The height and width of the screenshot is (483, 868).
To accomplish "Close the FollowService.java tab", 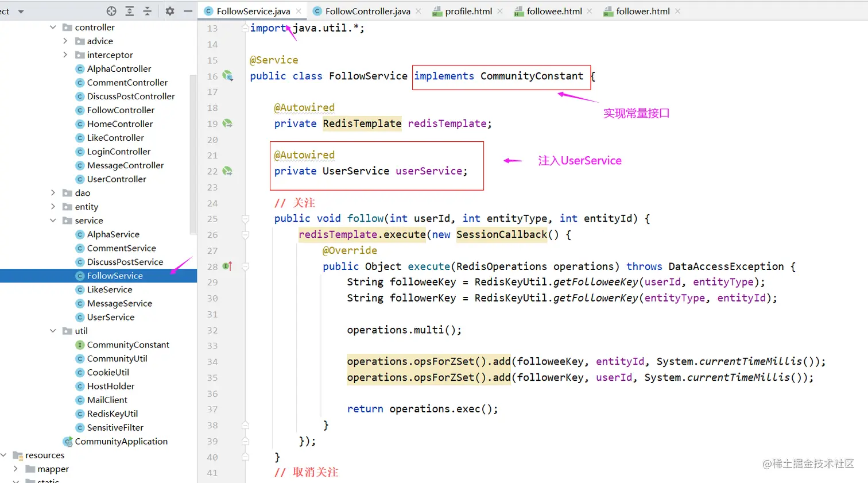I will pyautogui.click(x=299, y=11).
